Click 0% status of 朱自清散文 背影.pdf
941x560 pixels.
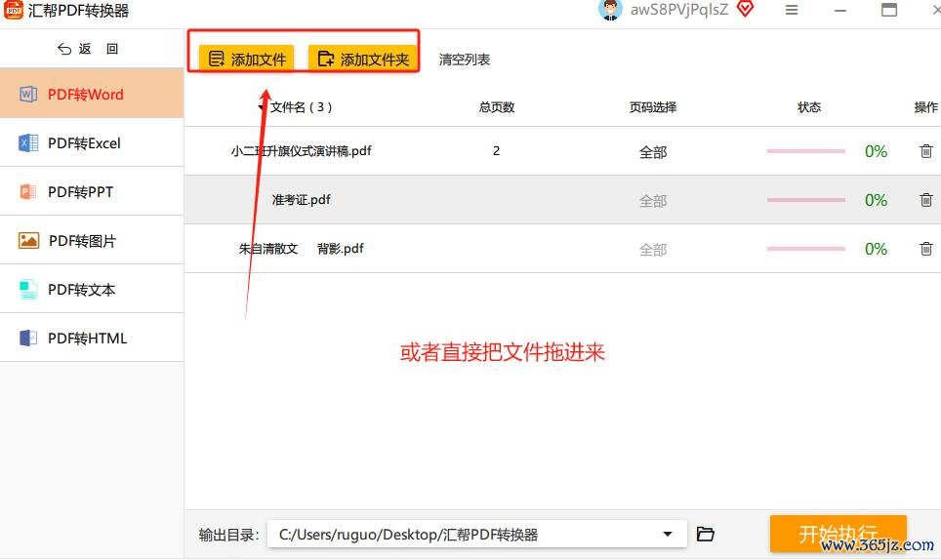tap(876, 248)
